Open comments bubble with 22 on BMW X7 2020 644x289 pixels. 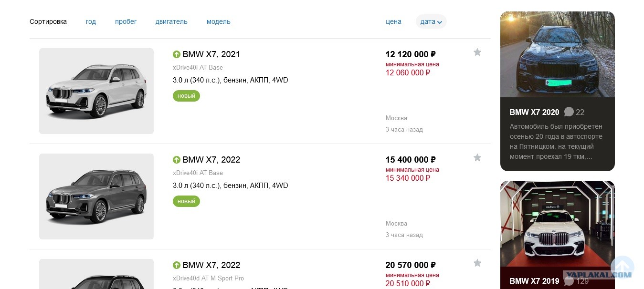[569, 112]
